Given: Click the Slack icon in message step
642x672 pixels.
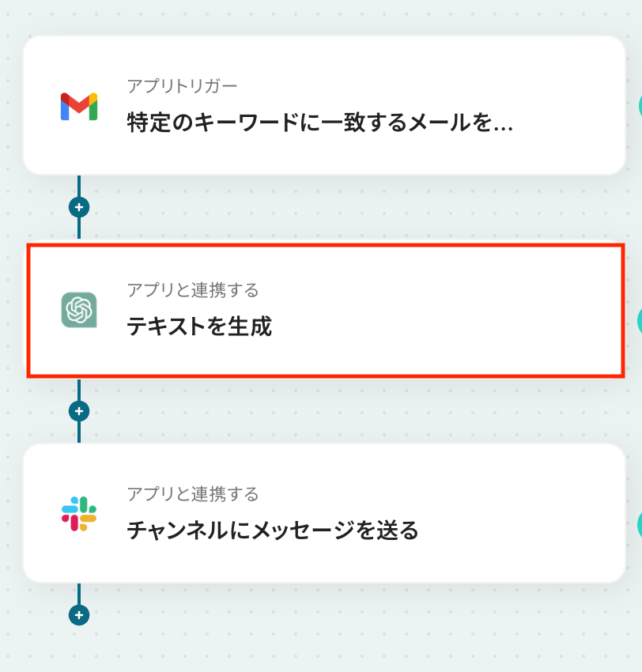Looking at the screenshot, I should (79, 513).
